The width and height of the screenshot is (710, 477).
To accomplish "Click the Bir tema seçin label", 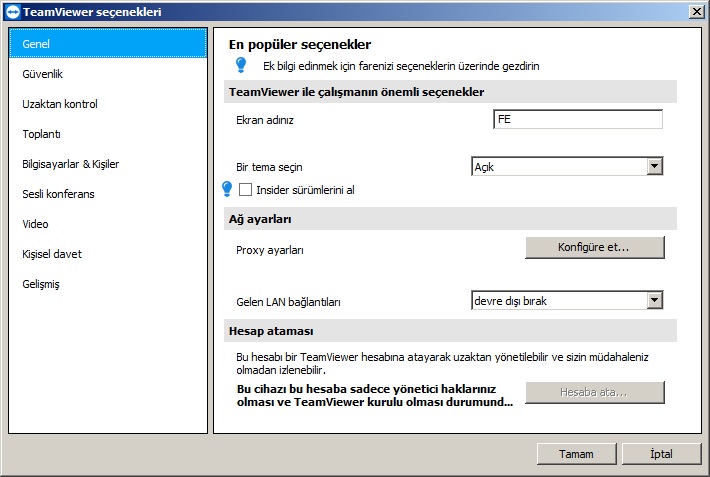I will (x=269, y=167).
